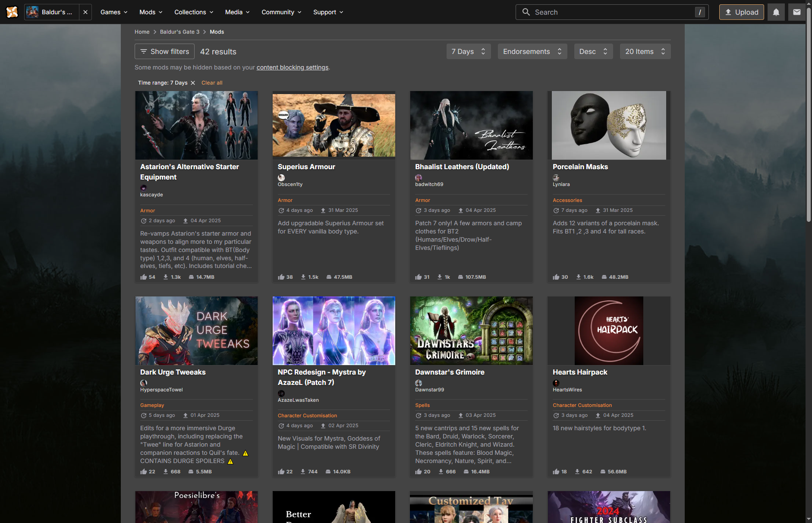The height and width of the screenshot is (523, 812).
Task: Open the Support menu
Action: [x=328, y=12]
